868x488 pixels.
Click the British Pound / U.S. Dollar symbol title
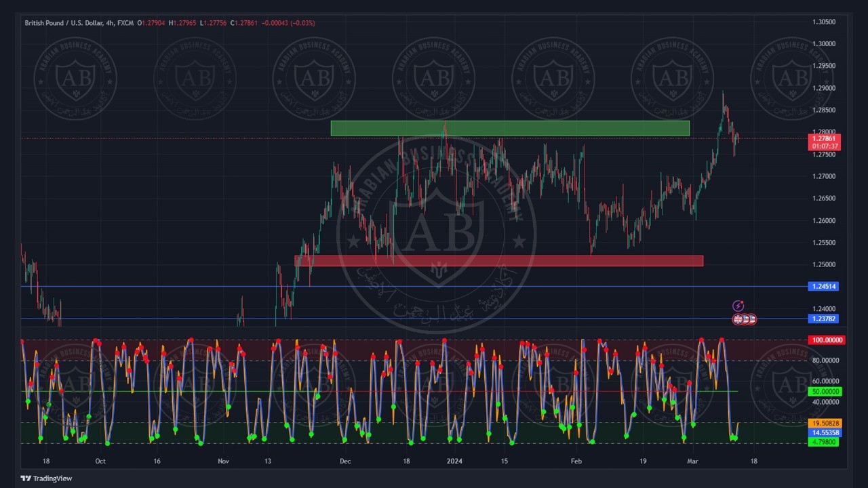click(x=63, y=23)
